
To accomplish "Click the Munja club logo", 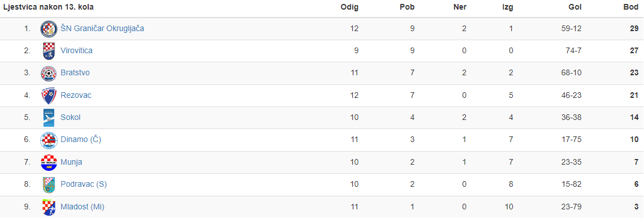I will click(x=49, y=162).
